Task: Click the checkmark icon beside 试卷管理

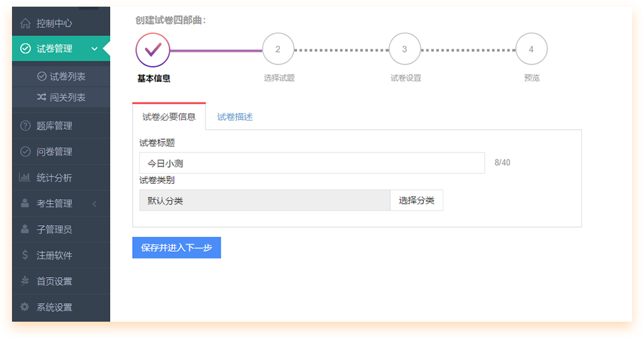Action: tap(25, 49)
